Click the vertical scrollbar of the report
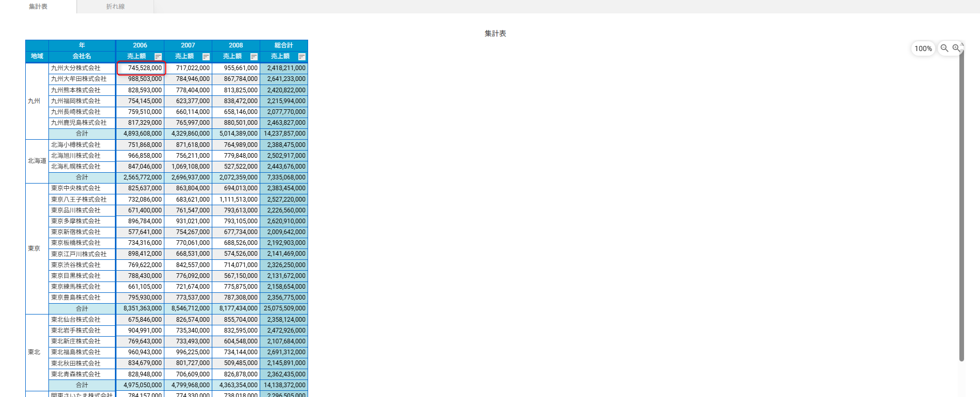 961,206
